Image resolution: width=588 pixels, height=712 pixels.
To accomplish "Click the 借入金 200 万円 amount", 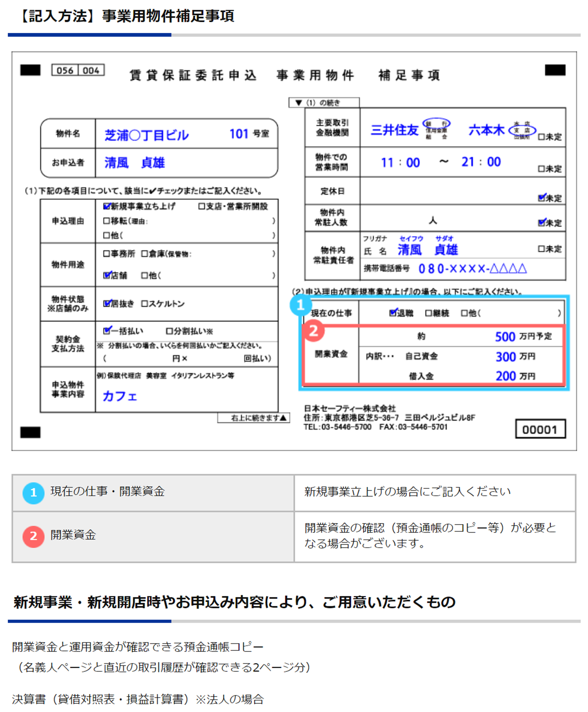I will click(x=515, y=376).
